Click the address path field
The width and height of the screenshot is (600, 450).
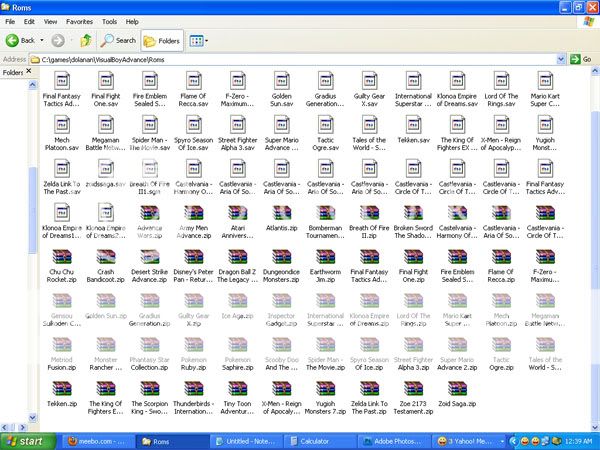pyautogui.click(x=293, y=59)
